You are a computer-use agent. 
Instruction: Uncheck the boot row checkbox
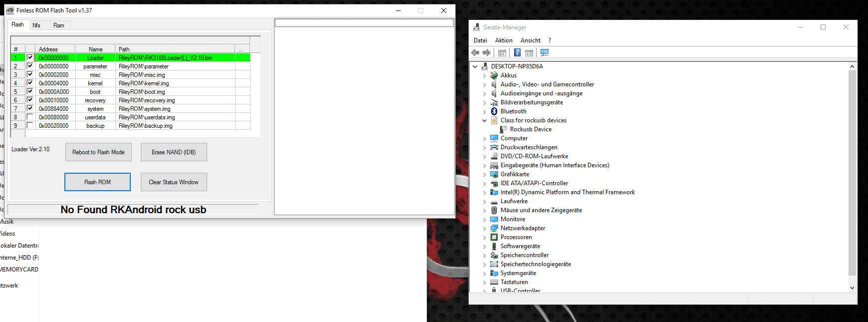coord(29,91)
